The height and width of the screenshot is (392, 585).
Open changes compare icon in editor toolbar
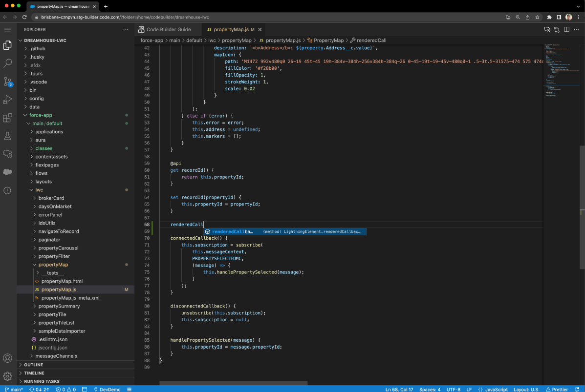(x=557, y=29)
